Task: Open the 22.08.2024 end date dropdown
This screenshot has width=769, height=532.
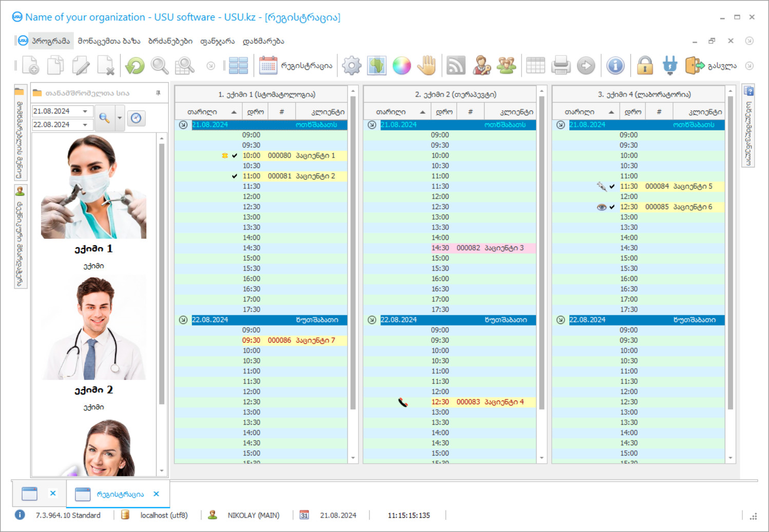Action: (85, 125)
